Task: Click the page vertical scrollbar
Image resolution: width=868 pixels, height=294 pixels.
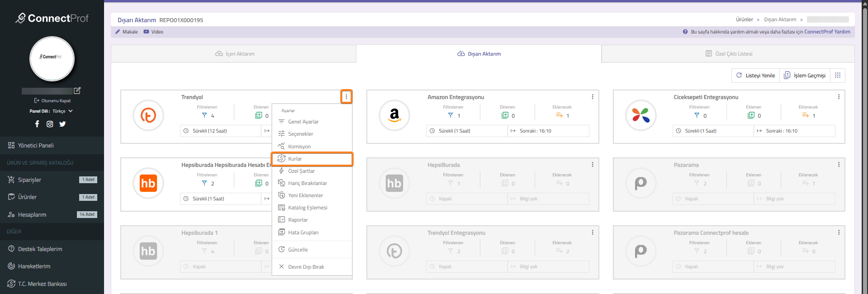Action: pos(864,136)
